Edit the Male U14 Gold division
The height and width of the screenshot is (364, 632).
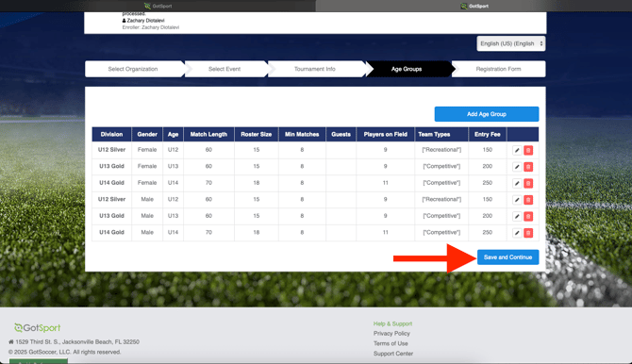coord(517,233)
